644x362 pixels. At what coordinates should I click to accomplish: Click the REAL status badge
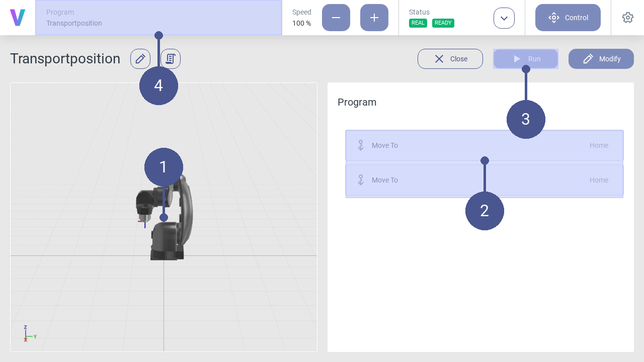click(x=418, y=23)
